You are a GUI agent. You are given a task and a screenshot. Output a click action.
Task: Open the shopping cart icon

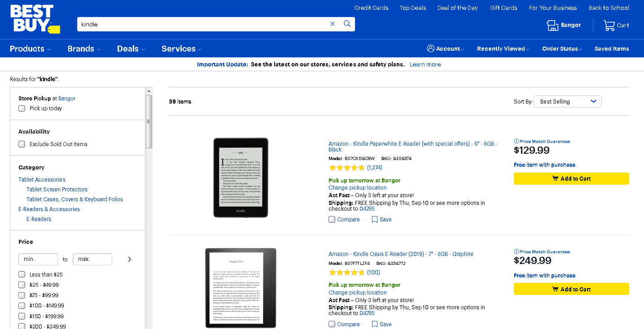click(x=609, y=25)
